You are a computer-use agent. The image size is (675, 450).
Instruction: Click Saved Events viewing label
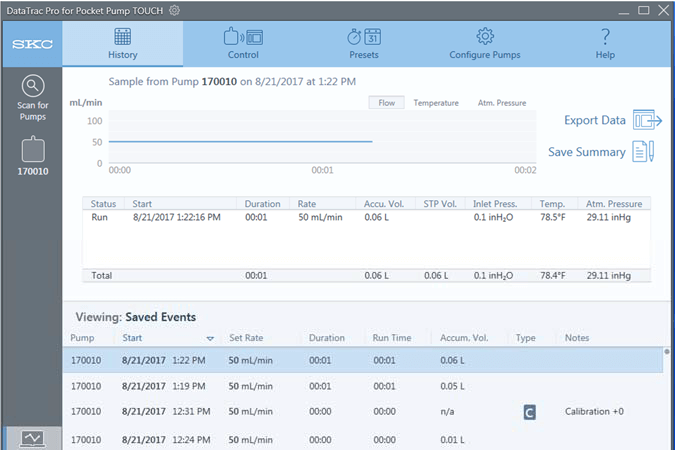pyautogui.click(x=136, y=317)
